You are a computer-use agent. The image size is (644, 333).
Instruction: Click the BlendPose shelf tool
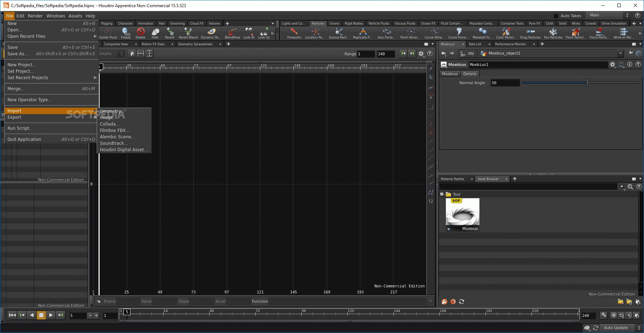click(x=232, y=33)
